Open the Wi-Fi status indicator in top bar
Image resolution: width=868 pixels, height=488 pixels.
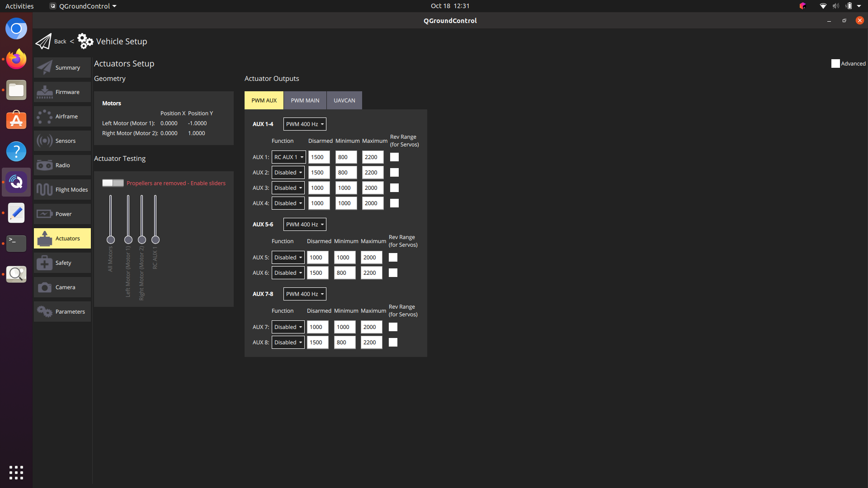point(823,6)
